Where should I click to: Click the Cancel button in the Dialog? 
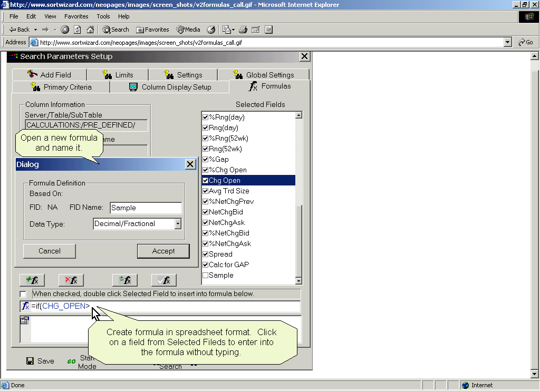(50, 251)
